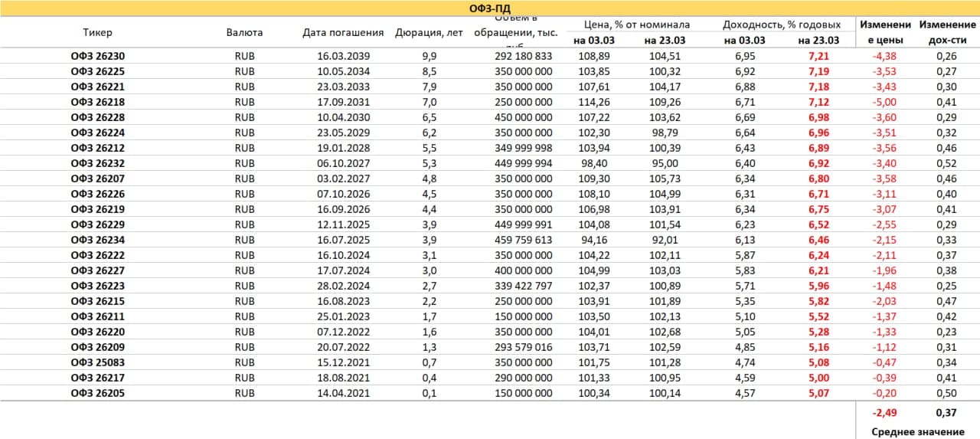980x439 pixels.
Task: Click the red yield value 7,21
Action: (818, 56)
